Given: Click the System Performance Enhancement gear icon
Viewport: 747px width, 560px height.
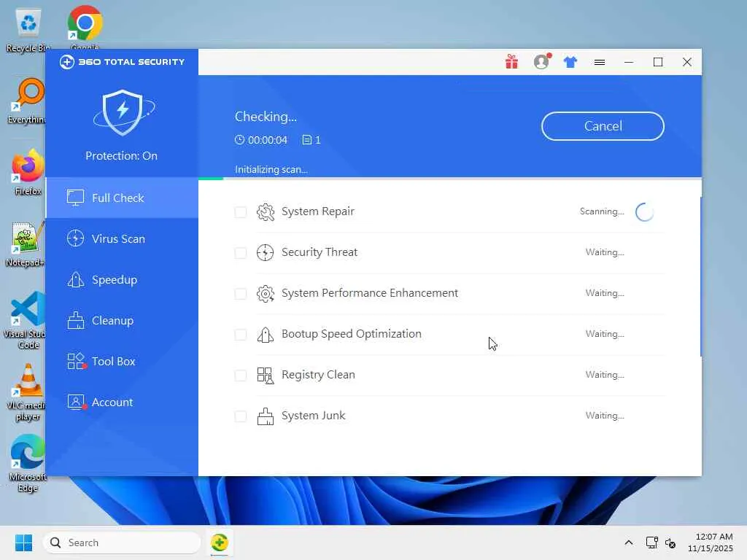Looking at the screenshot, I should pyautogui.click(x=266, y=293).
